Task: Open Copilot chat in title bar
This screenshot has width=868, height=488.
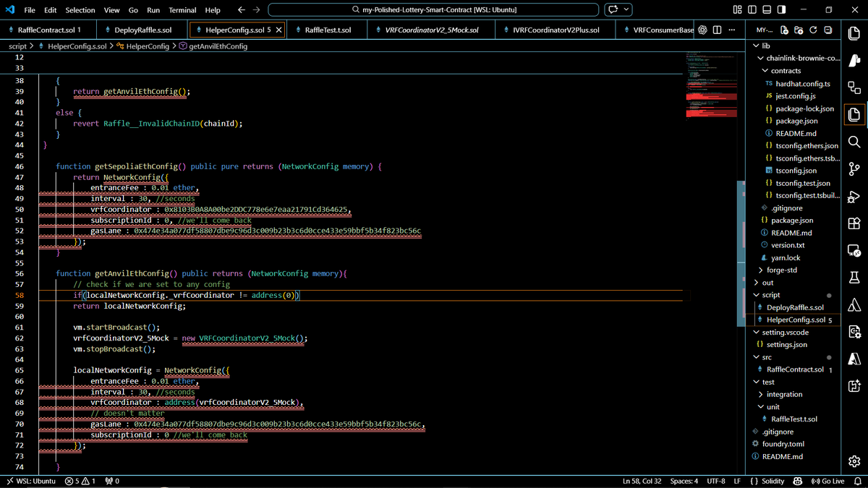Action: [x=613, y=10]
